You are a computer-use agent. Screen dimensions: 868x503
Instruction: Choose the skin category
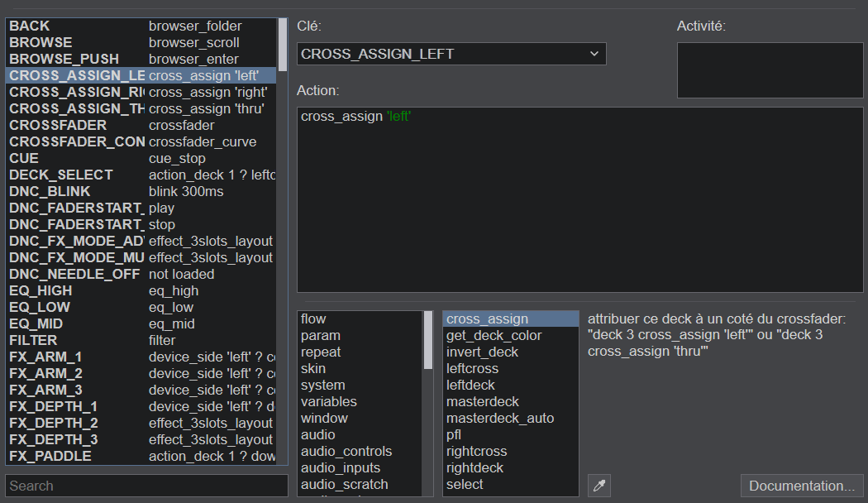click(360, 369)
